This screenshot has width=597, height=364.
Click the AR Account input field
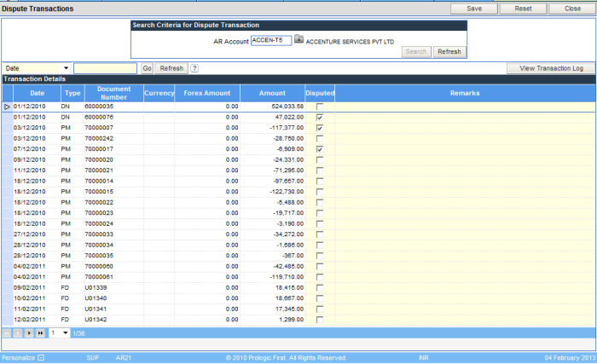271,40
